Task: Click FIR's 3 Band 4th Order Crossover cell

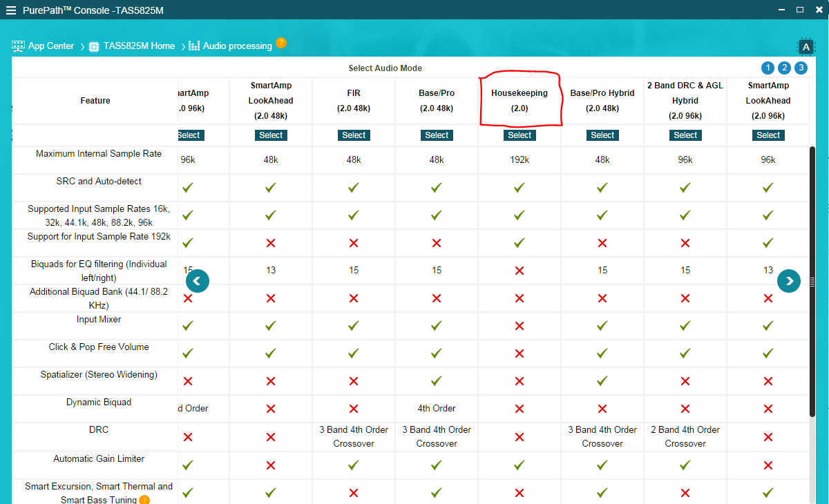Action: coord(354,436)
